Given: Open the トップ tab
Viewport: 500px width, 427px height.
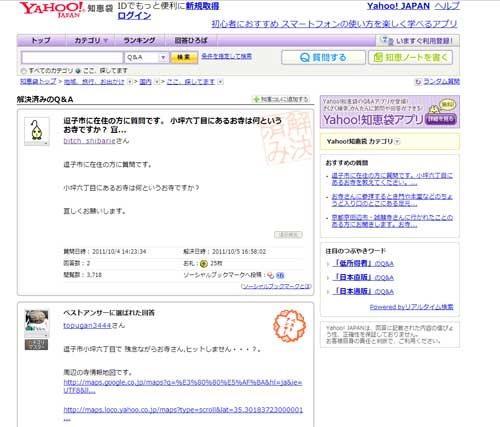Looking at the screenshot, I should pyautogui.click(x=41, y=40).
